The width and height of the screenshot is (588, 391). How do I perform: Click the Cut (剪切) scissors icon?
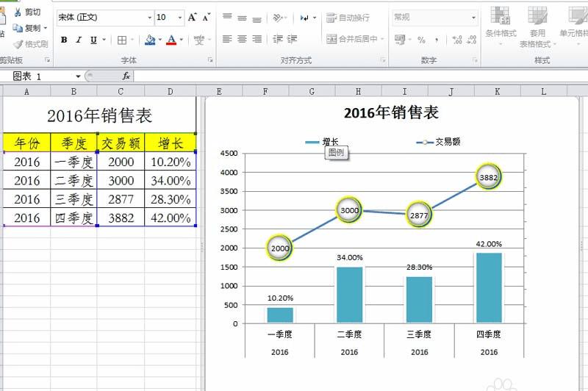pos(17,12)
